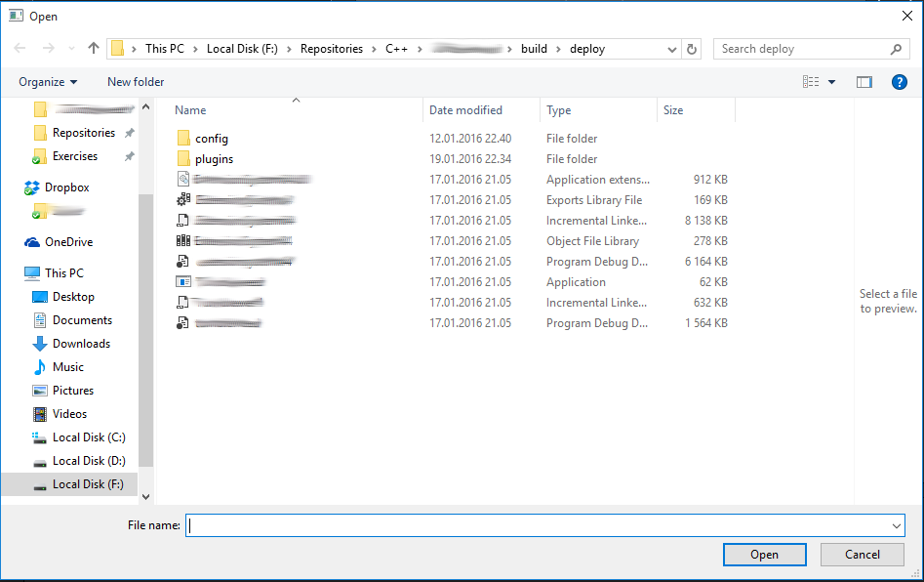Click the change view layout icon
924x582 pixels.
(x=811, y=82)
